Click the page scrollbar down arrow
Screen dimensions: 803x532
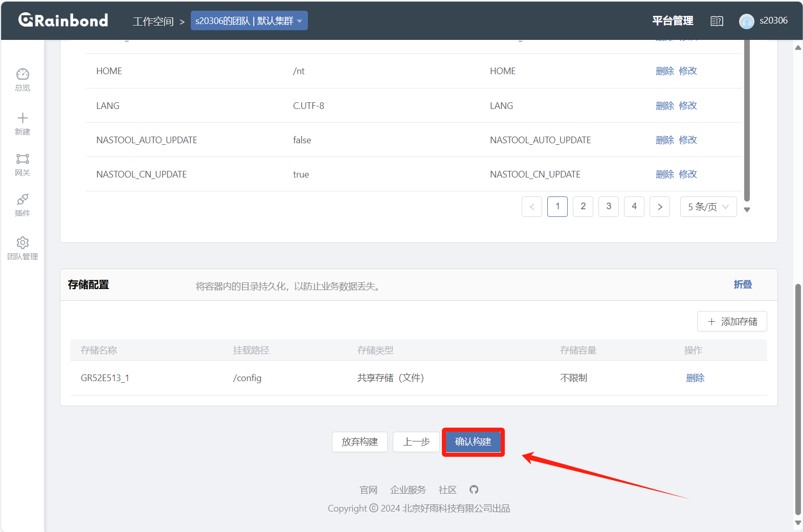click(x=798, y=523)
